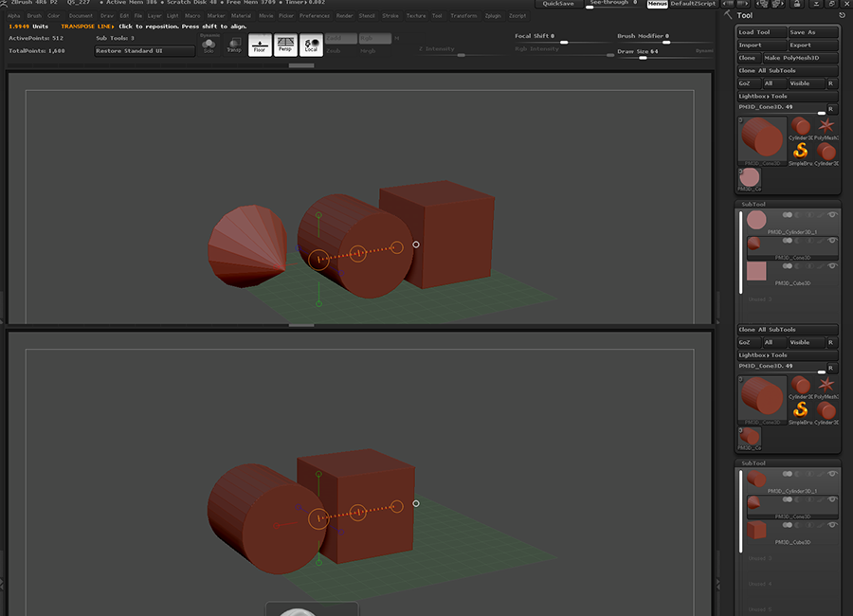
Task: Select the PolyMesh3D star tool
Action: (826, 126)
